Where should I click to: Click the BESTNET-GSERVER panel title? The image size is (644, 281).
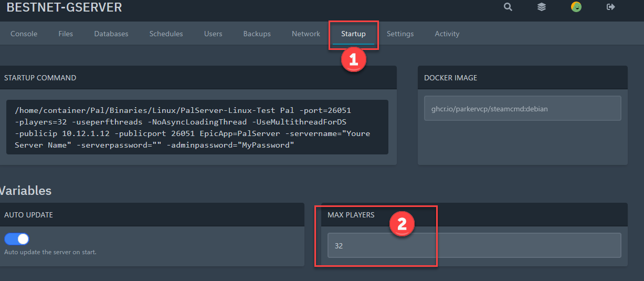64,7
